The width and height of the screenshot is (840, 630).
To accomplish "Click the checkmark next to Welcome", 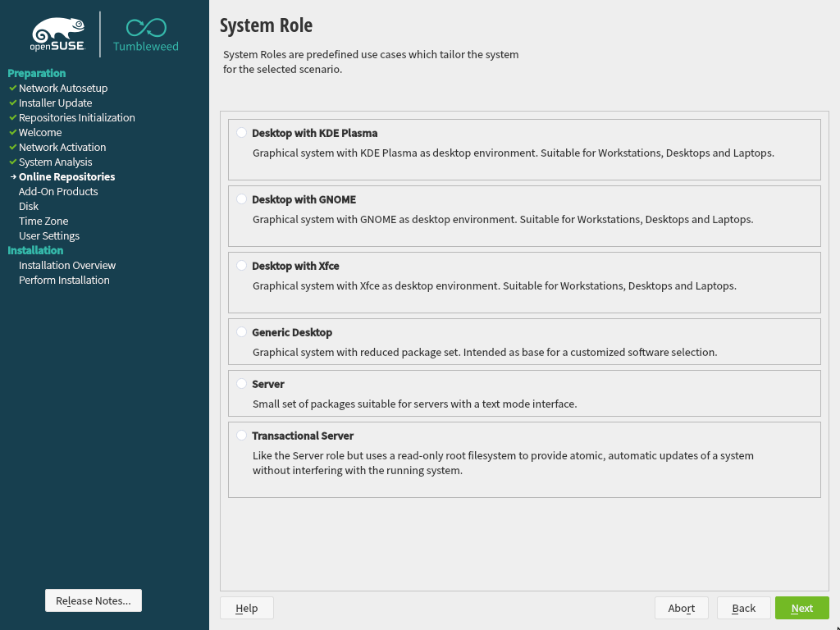I will pyautogui.click(x=12, y=132).
